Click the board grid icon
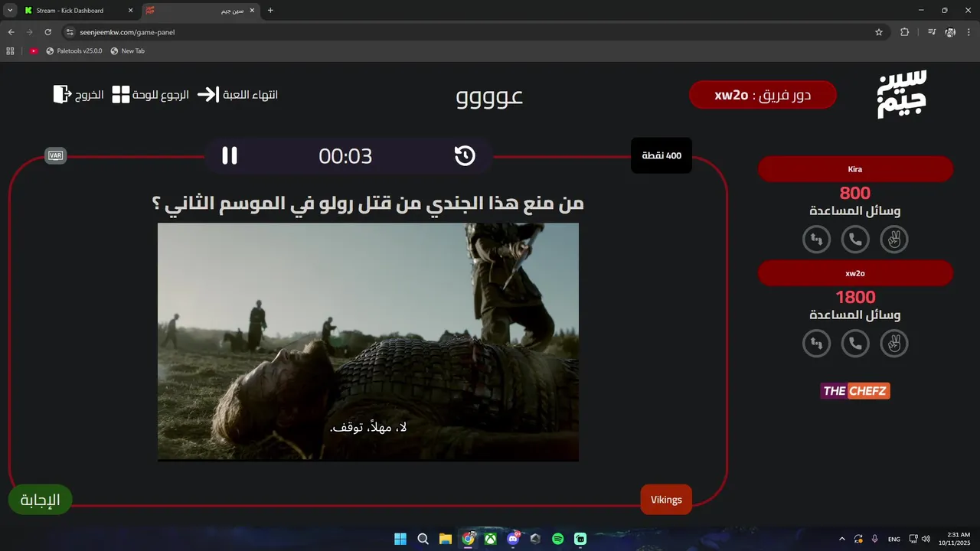Image resolution: width=980 pixels, height=551 pixels. (121, 95)
